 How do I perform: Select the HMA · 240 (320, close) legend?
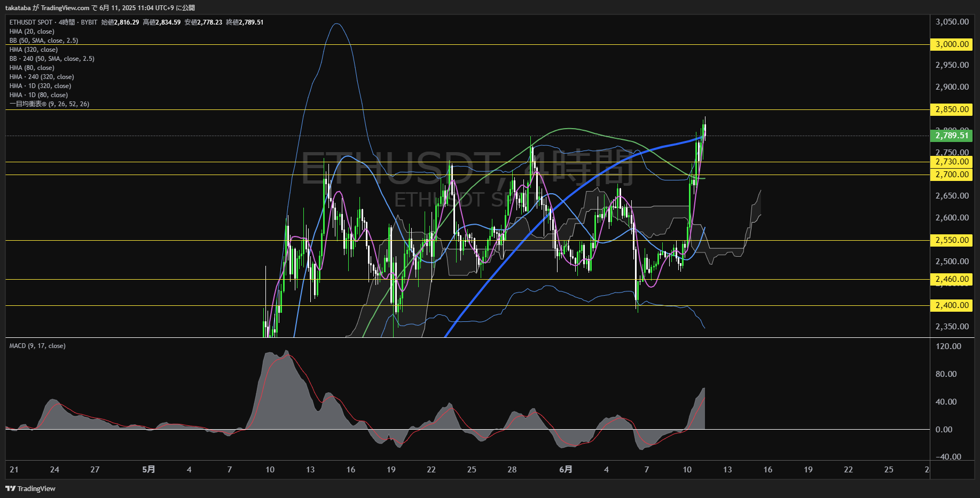click(42, 77)
